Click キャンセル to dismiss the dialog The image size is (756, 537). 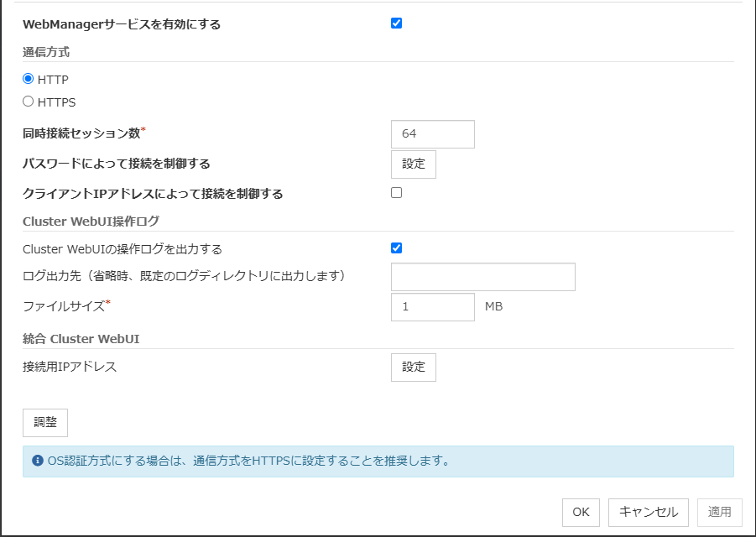(x=648, y=512)
